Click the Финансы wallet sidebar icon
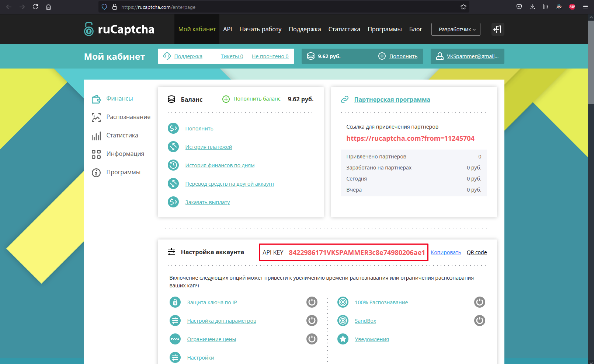The image size is (594, 364). click(96, 99)
